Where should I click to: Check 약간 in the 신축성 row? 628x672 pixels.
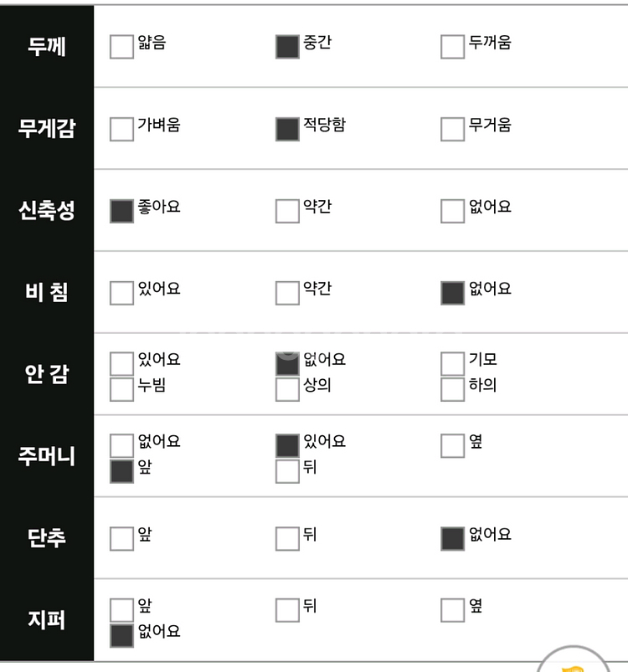(x=287, y=211)
